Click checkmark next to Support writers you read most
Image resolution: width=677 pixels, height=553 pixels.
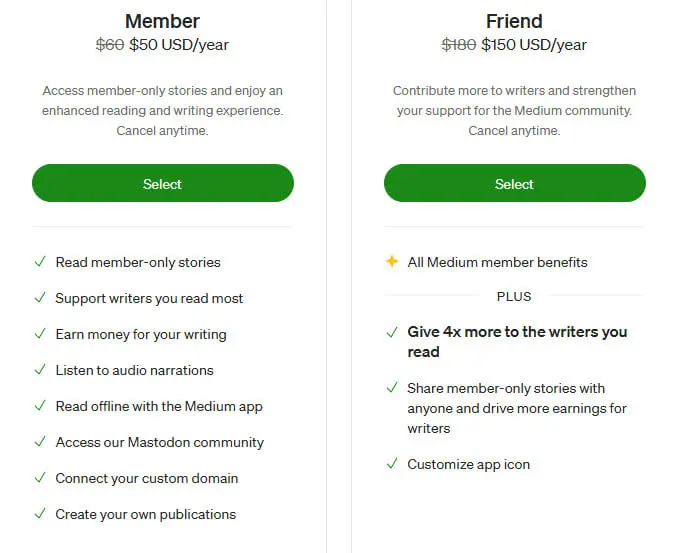[x=40, y=298]
